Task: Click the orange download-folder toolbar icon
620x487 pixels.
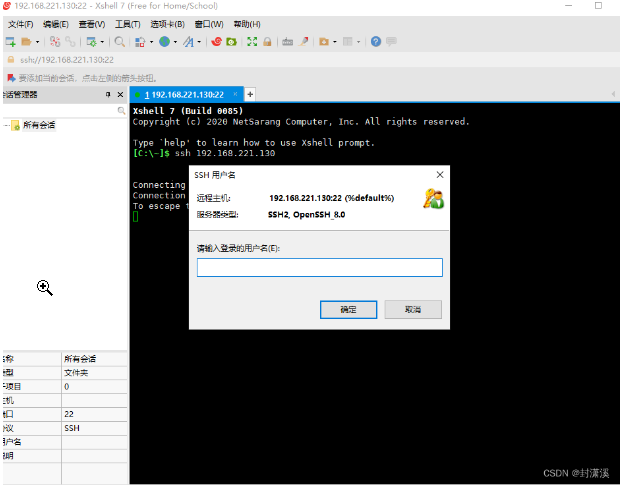Action: point(324,42)
